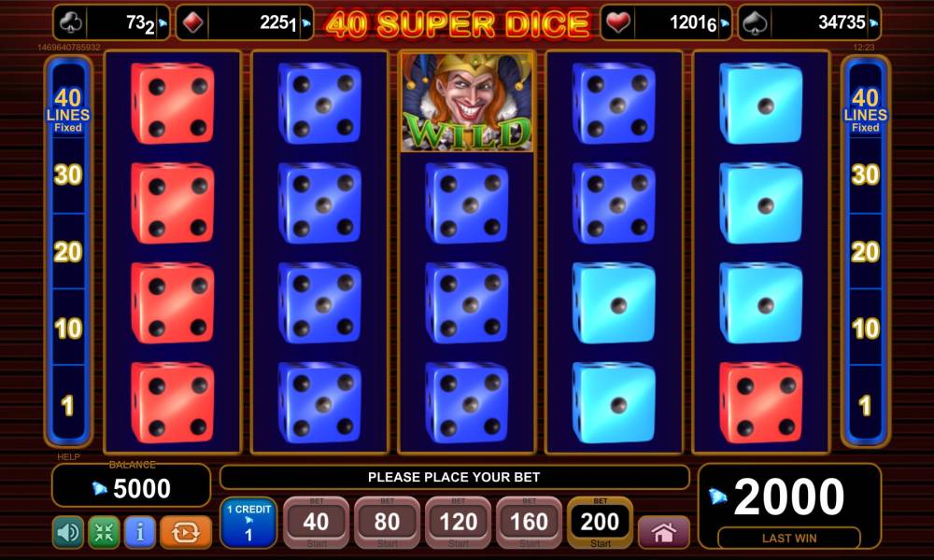This screenshot has height=560, width=934.
Task: Change the 1 Credit denomination button
Action: point(248,523)
